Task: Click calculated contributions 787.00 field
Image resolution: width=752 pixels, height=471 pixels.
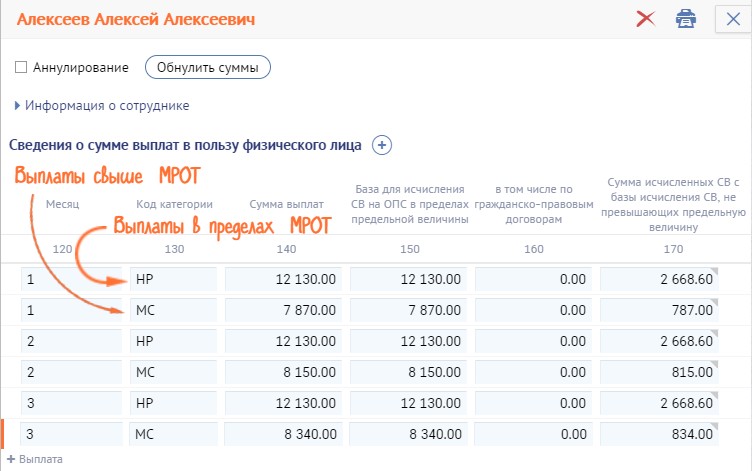Action: tap(658, 311)
